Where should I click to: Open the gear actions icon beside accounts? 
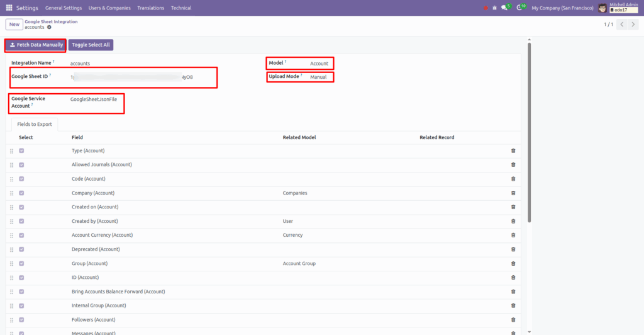(49, 28)
